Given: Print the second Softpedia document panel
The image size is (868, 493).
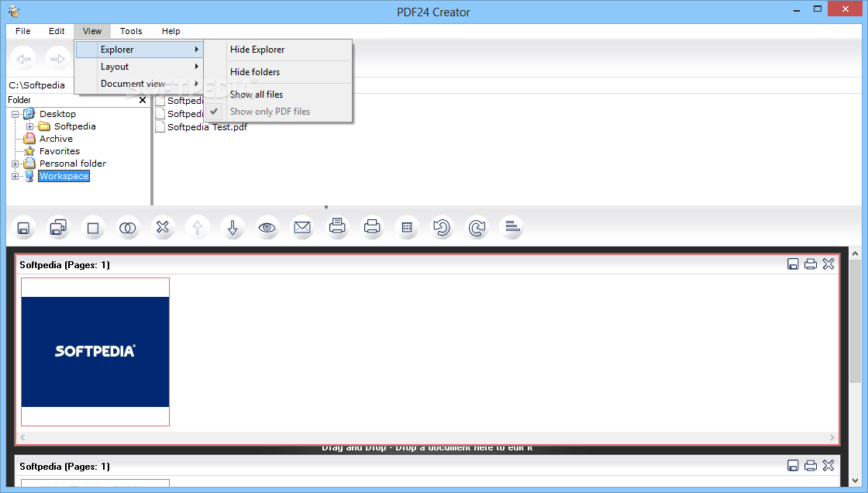Looking at the screenshot, I should pyautogui.click(x=811, y=466).
